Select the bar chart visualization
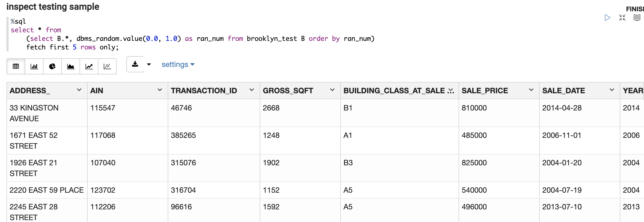This screenshot has width=644, height=222. [x=34, y=66]
